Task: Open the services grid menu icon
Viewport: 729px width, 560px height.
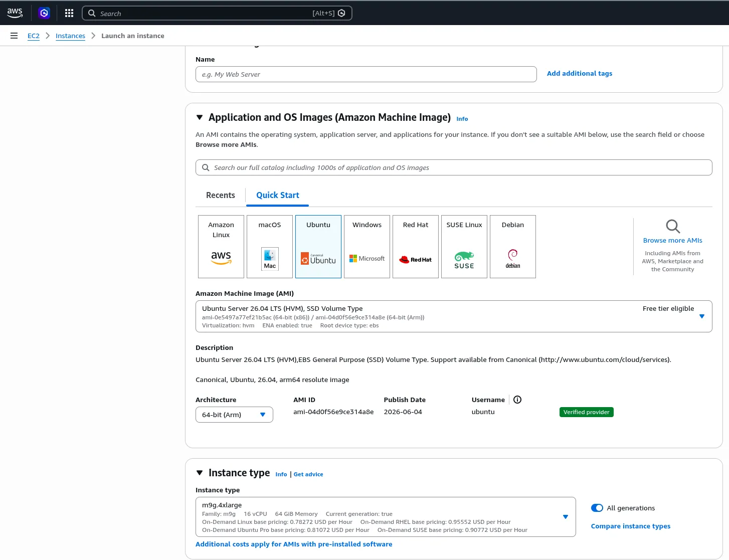Action: (69, 13)
